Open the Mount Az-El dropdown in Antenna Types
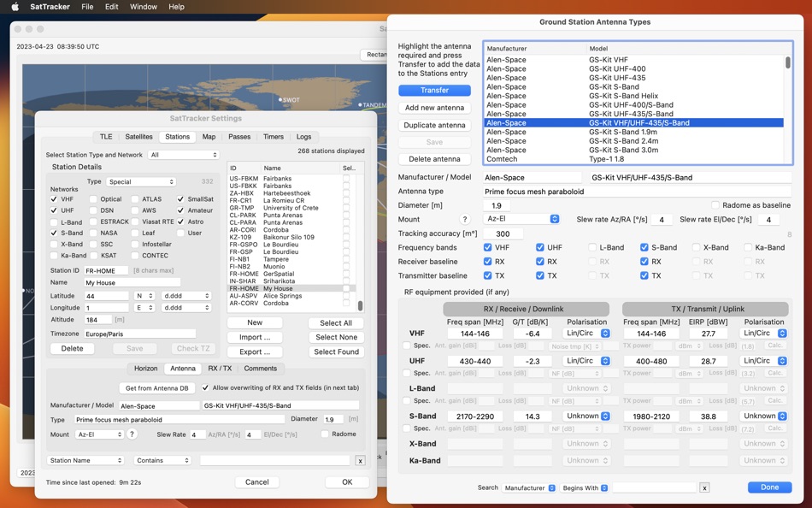Image resolution: width=812 pixels, height=508 pixels. pyautogui.click(x=521, y=219)
